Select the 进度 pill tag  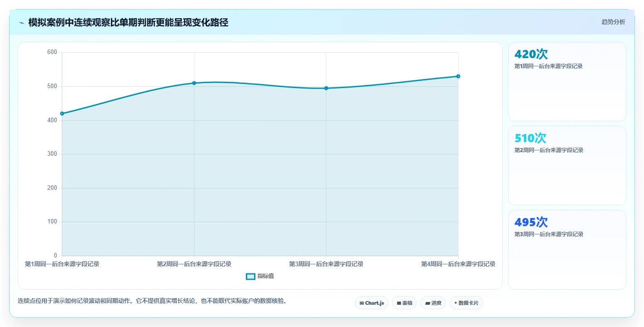pyautogui.click(x=433, y=303)
